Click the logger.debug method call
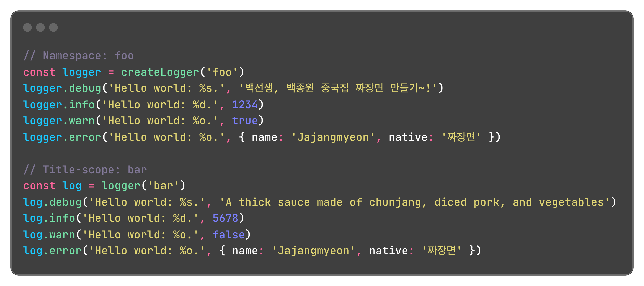 tap(62, 88)
